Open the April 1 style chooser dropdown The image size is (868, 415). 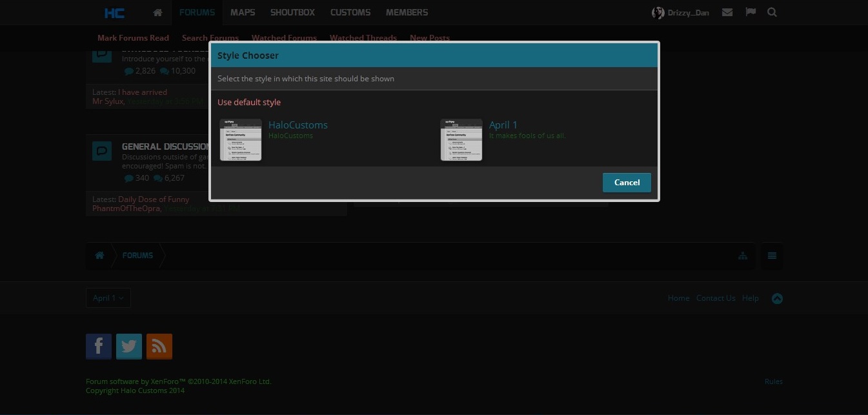tap(108, 298)
